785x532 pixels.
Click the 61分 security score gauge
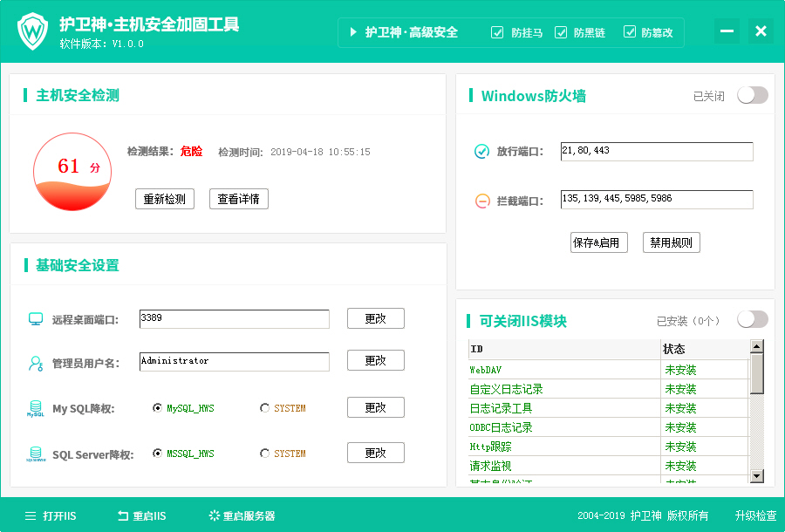pyautogui.click(x=72, y=172)
